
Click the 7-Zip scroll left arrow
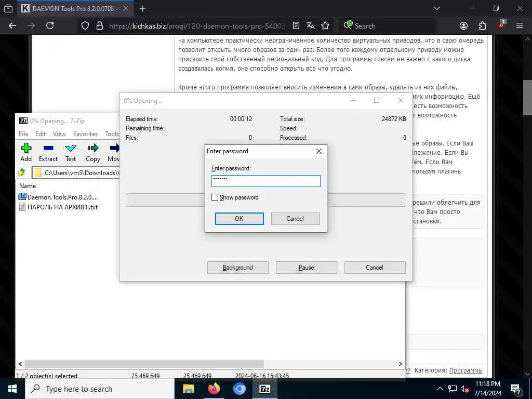pyautogui.click(x=20, y=364)
